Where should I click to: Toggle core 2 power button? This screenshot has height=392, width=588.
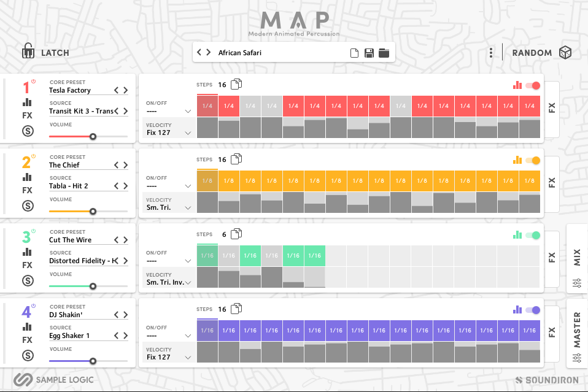[x=33, y=156]
